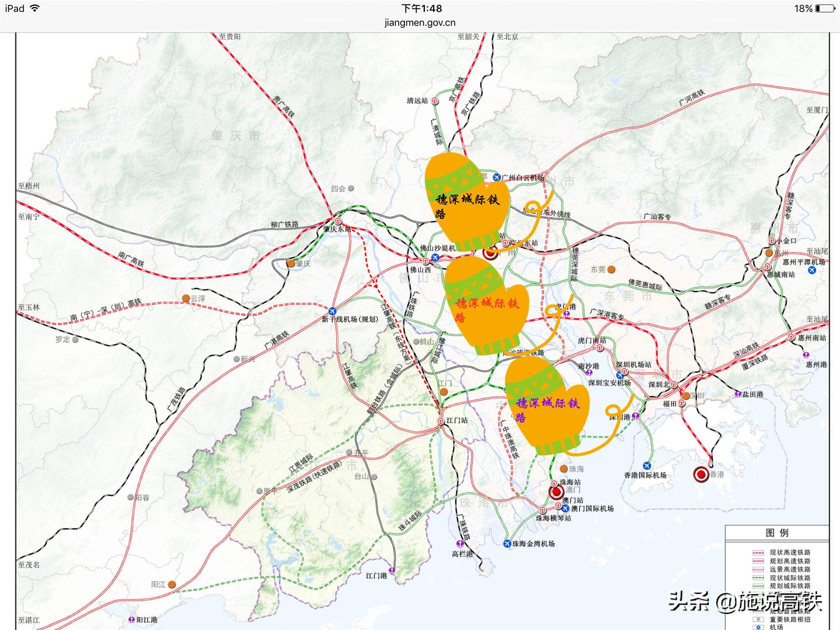Viewport: 840px width, 630px height.
Task: Tap the 广汕客专 line label
Action: tap(657, 217)
